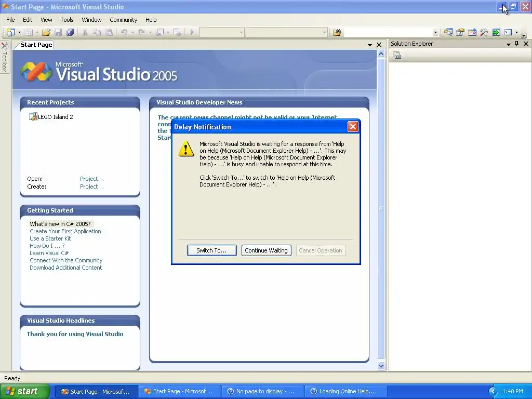Click the Undo arrow icon

[124, 32]
